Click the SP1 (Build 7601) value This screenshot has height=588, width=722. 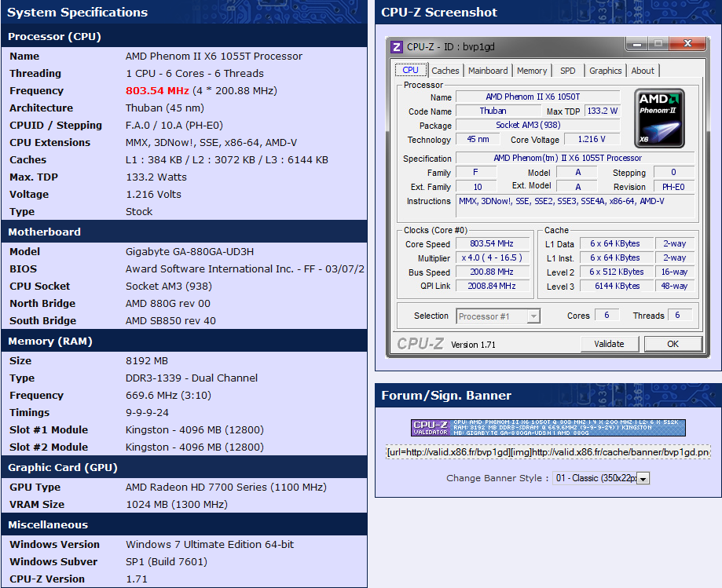(x=167, y=562)
